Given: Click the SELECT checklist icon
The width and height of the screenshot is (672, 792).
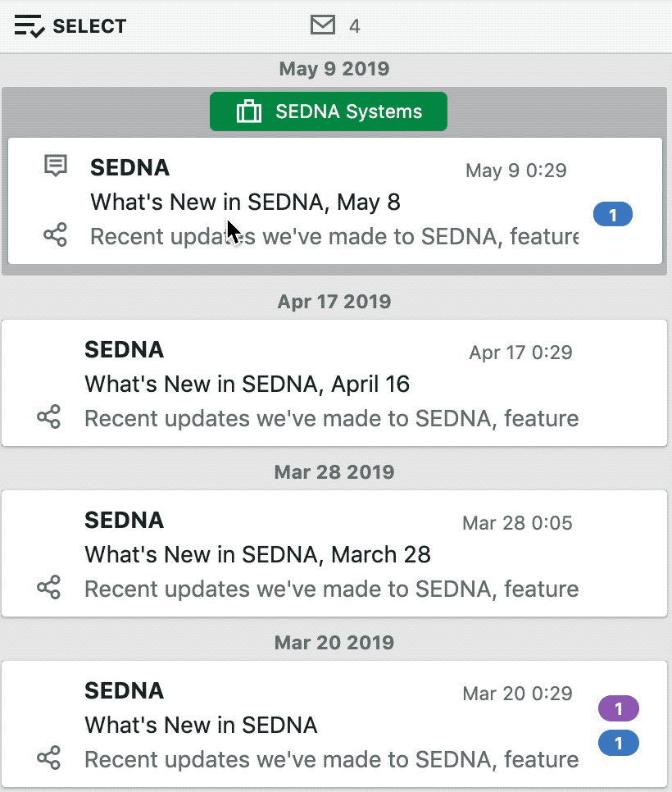Looking at the screenshot, I should 30,26.
